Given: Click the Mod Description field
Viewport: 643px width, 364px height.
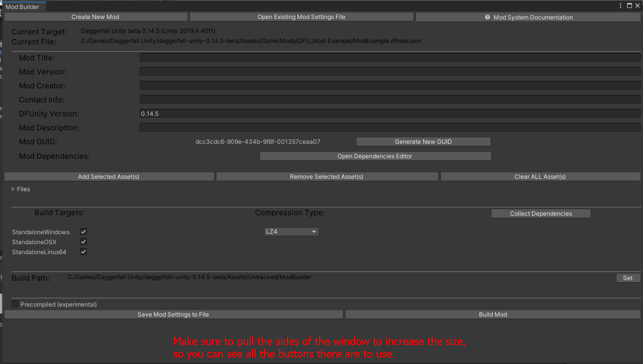Looking at the screenshot, I should [390, 128].
